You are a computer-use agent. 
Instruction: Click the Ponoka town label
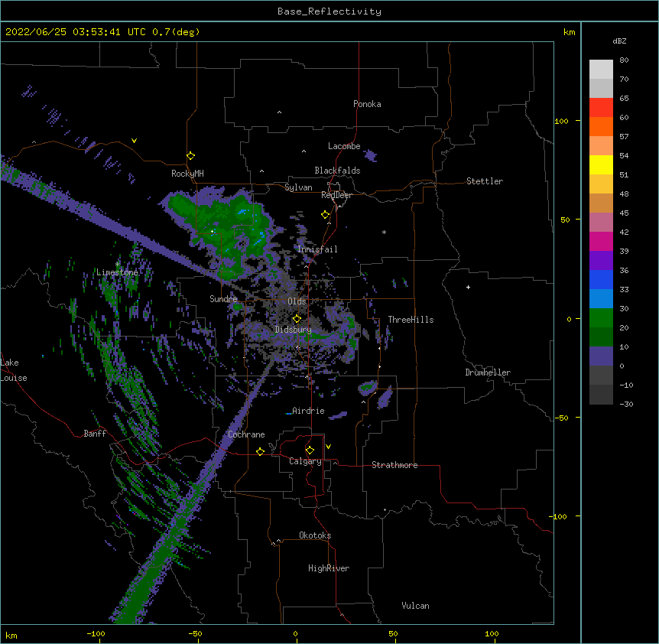coord(367,104)
